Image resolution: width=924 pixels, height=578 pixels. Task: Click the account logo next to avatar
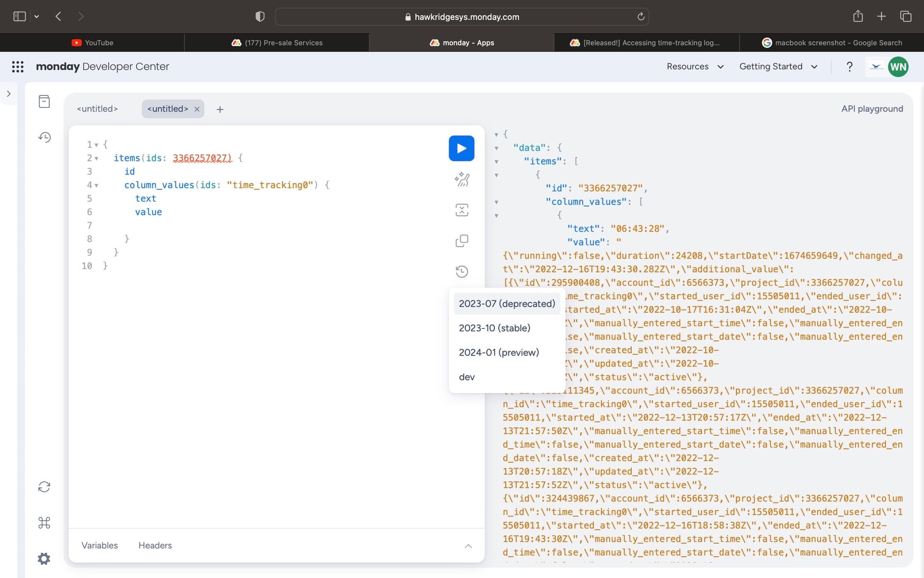(876, 67)
